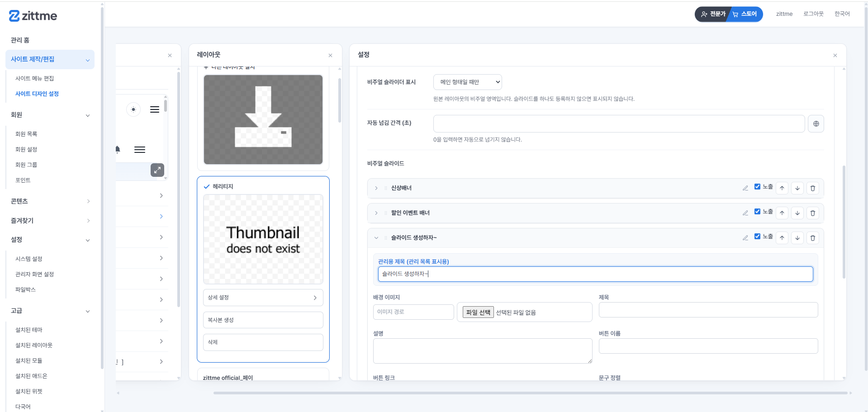The height and width of the screenshot is (412, 868).
Task: Move 할인 이벤트 배너 slide up
Action: (782, 213)
